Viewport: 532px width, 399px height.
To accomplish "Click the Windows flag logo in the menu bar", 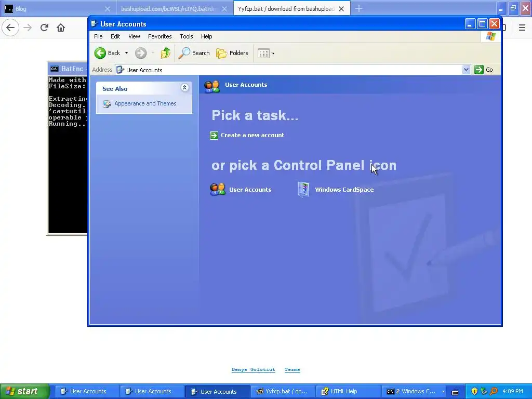I will [x=490, y=36].
